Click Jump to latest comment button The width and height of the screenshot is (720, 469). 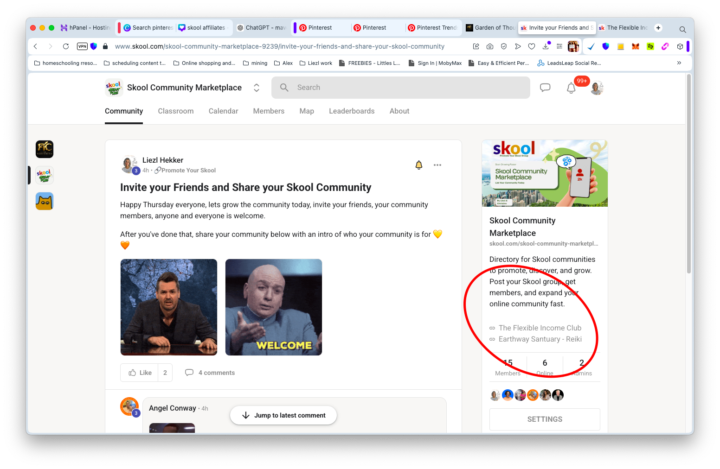click(x=283, y=415)
